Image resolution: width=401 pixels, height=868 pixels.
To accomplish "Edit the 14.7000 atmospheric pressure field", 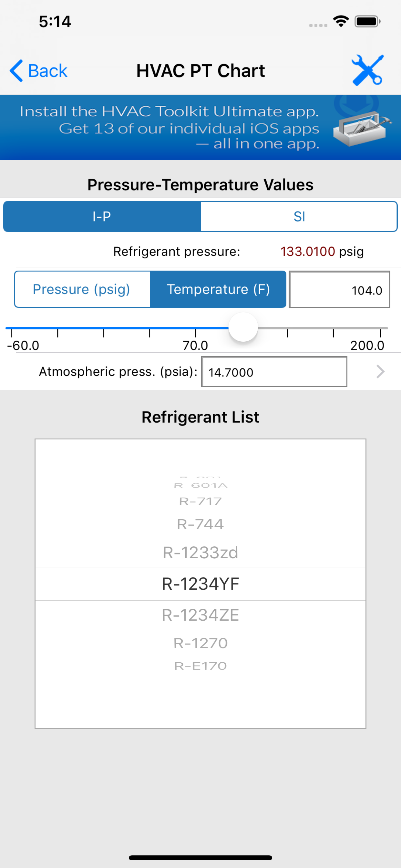I will (x=274, y=372).
